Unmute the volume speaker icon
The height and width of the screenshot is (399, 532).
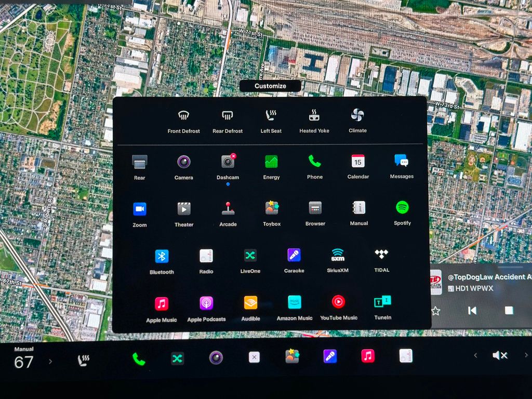coord(499,355)
